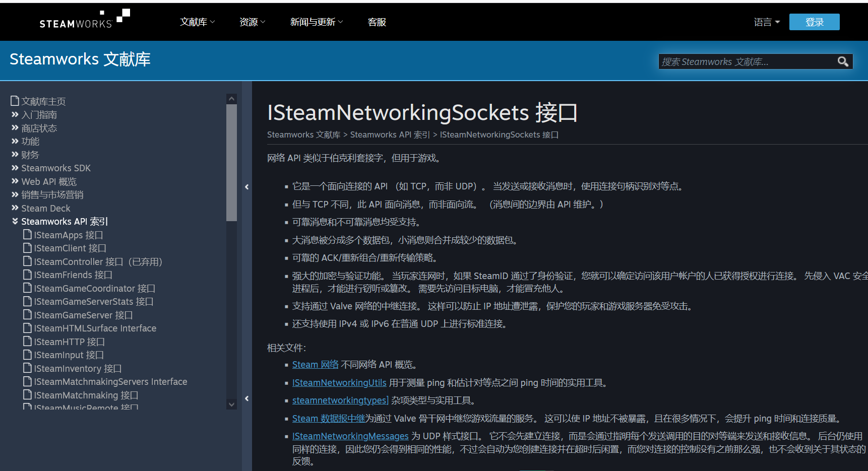Click the document icon beside ISteamInput 接口

[27, 355]
